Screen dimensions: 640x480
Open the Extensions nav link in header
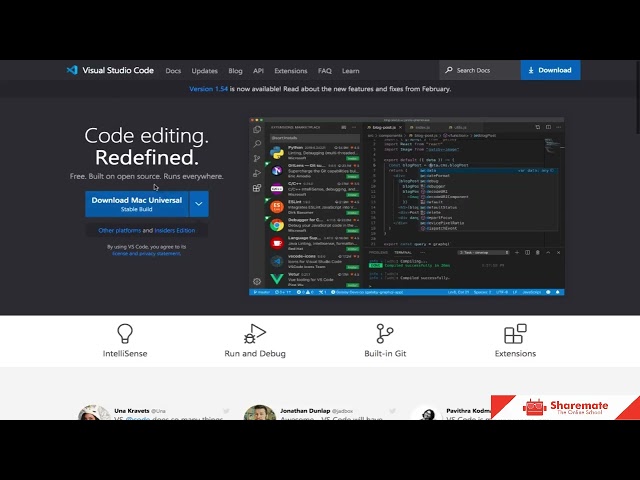(291, 71)
